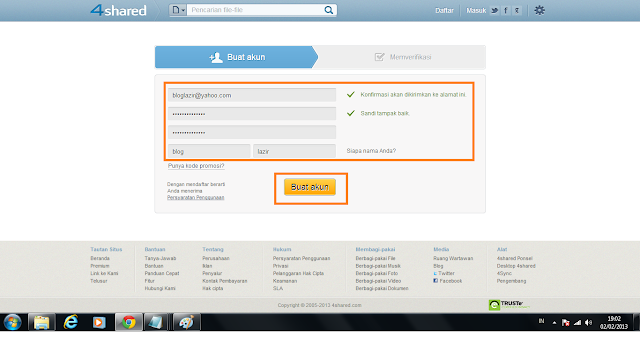Open Berbagi-pakai Foto footer link
640x360 pixels.
click(x=377, y=273)
